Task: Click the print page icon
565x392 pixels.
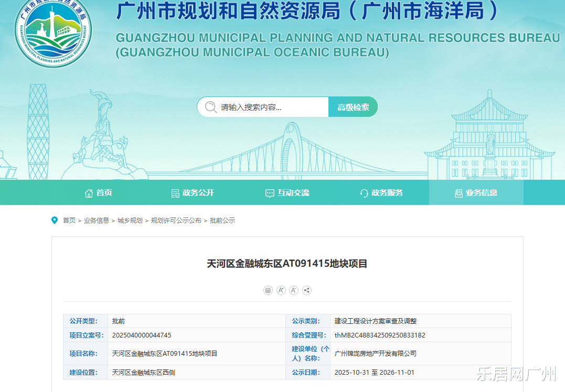Action: (x=268, y=290)
